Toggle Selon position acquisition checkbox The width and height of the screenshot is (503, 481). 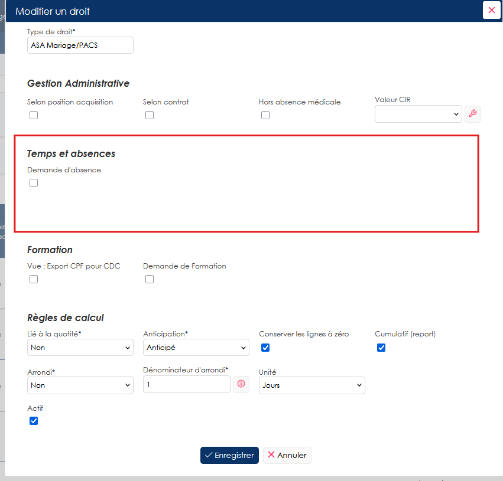34,115
